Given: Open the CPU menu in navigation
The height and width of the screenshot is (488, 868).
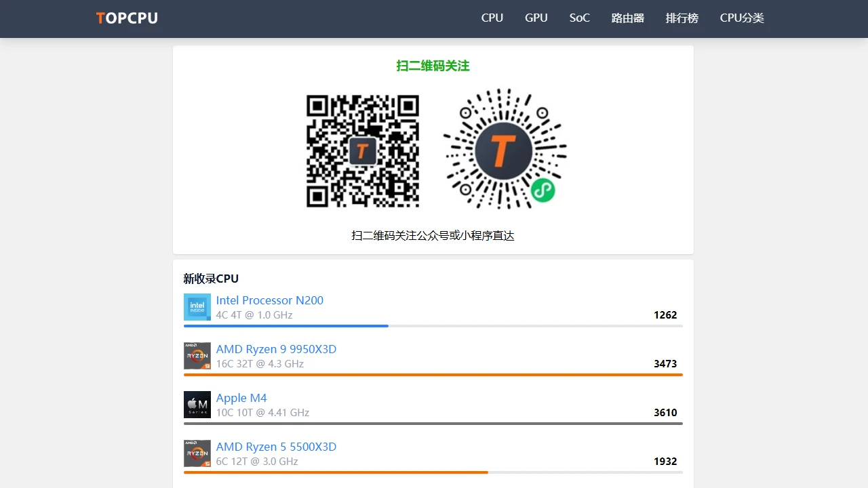Looking at the screenshot, I should 492,18.
